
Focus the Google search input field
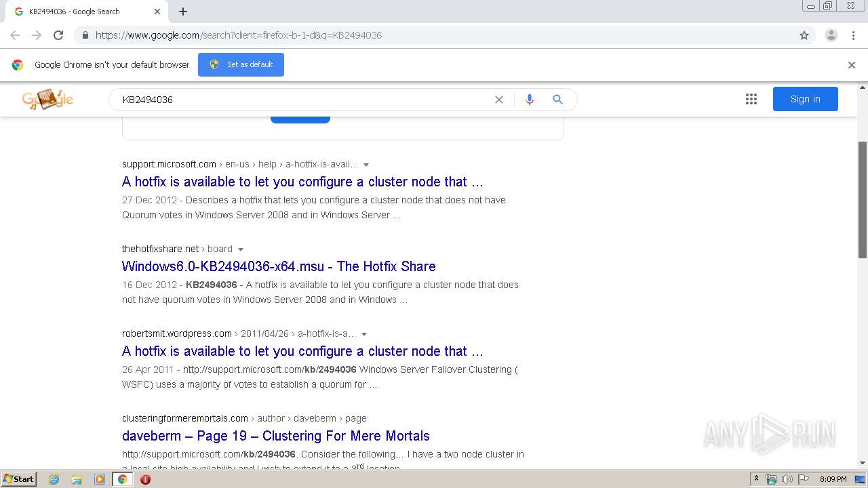coord(305,100)
